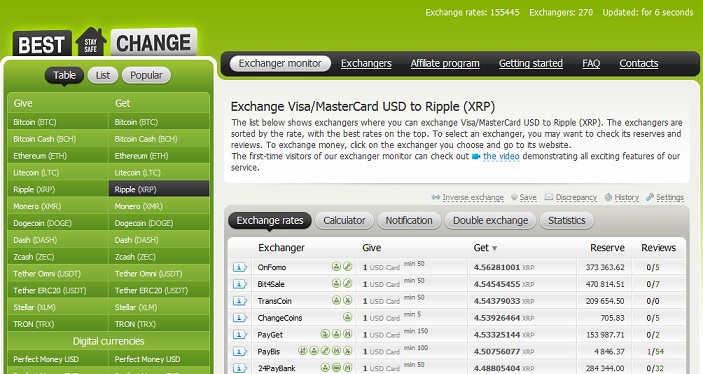703x374 pixels.
Task: Sort by the Get column arrow
Action: point(495,248)
